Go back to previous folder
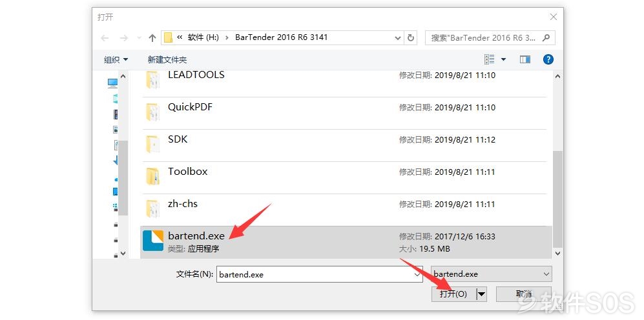 pyautogui.click(x=105, y=38)
